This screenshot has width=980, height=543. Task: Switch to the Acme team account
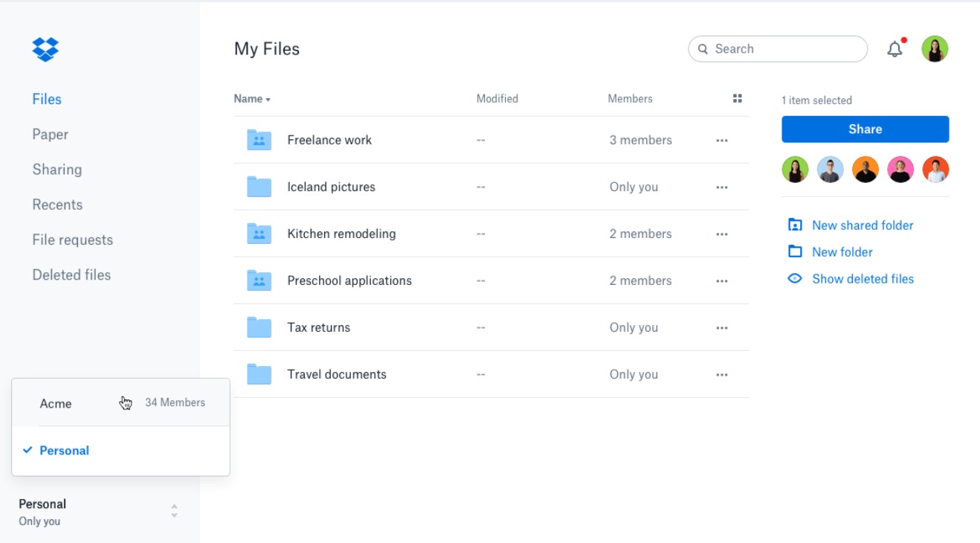coord(56,403)
